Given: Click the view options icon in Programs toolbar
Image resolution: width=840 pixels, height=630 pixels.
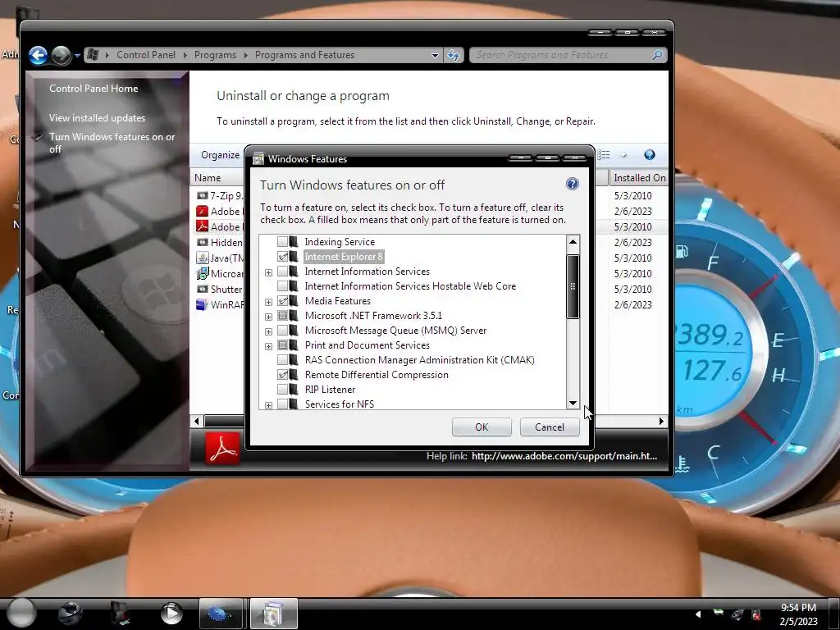Looking at the screenshot, I should tap(603, 155).
